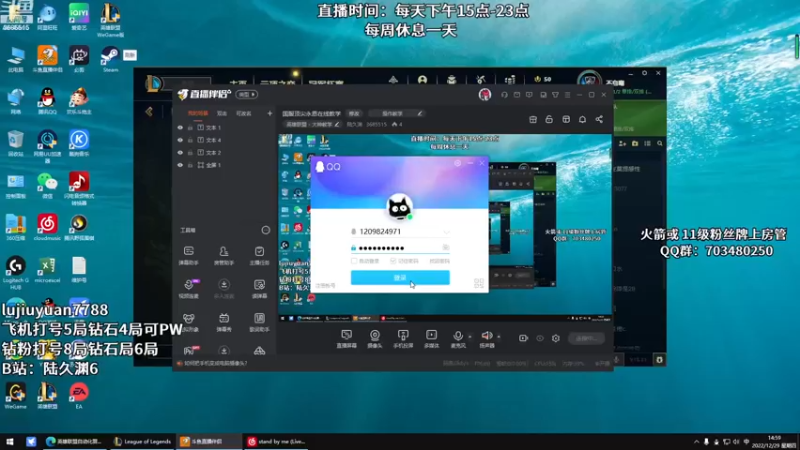Click the 注册账号 link in QQ
Screen dimensions: 800x450
(x=325, y=286)
